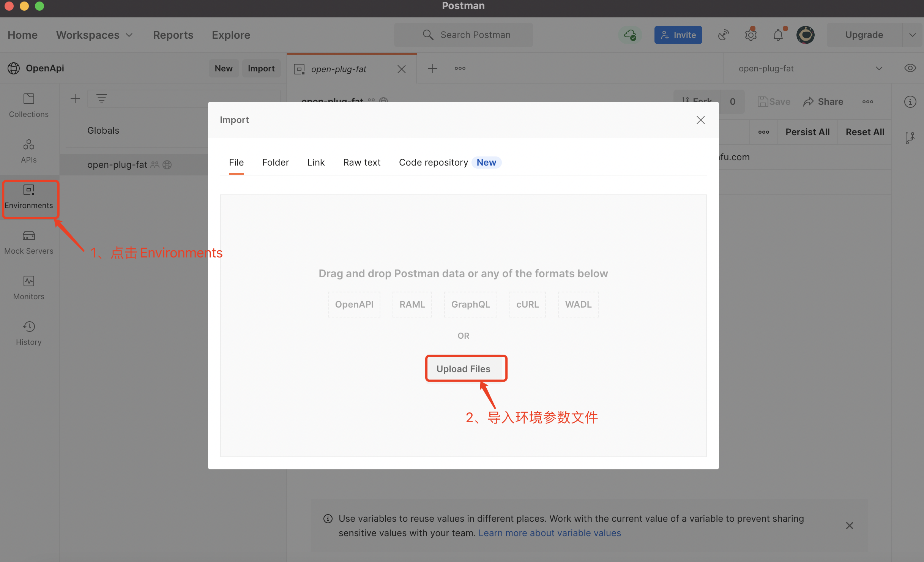
Task: Open the Collections sidebar panel
Action: point(28,106)
